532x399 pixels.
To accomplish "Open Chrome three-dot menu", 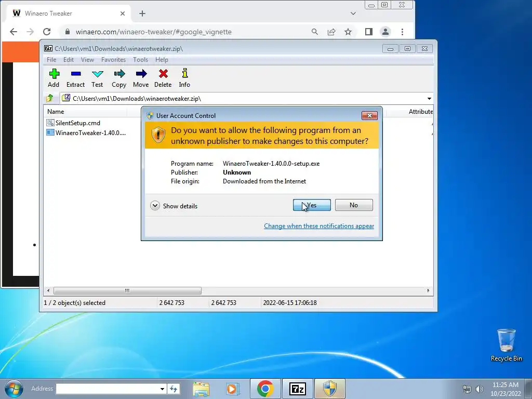I will pos(403,32).
